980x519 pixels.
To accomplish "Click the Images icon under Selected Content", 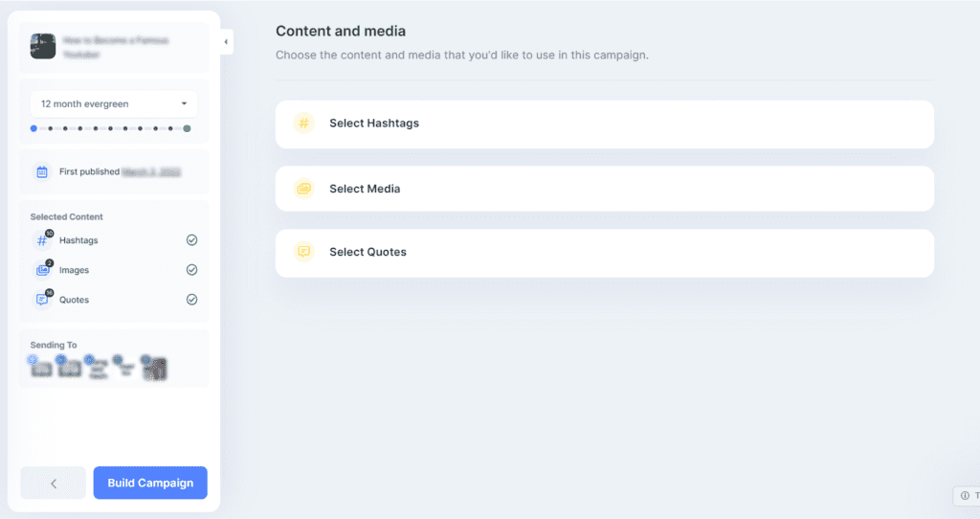I will pyautogui.click(x=42, y=270).
